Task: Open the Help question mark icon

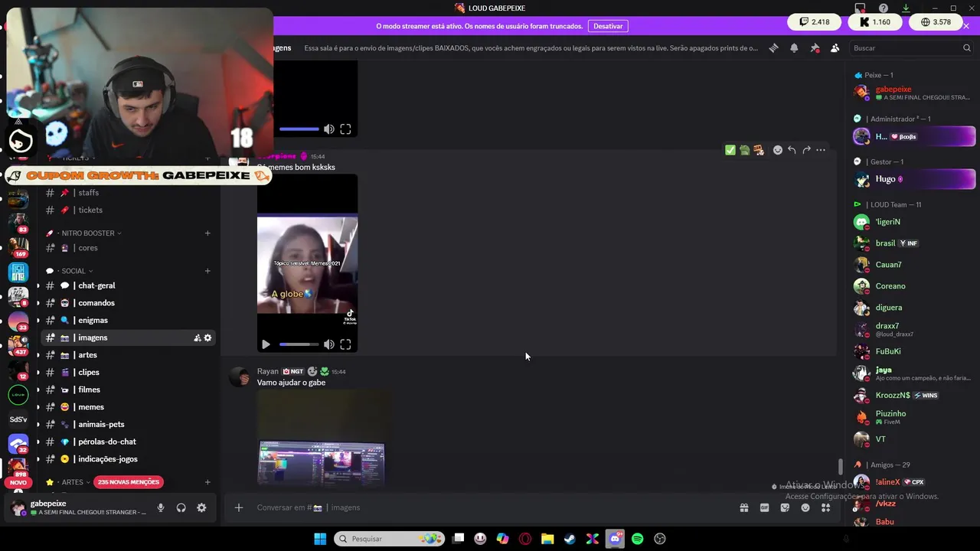Action: (x=884, y=8)
